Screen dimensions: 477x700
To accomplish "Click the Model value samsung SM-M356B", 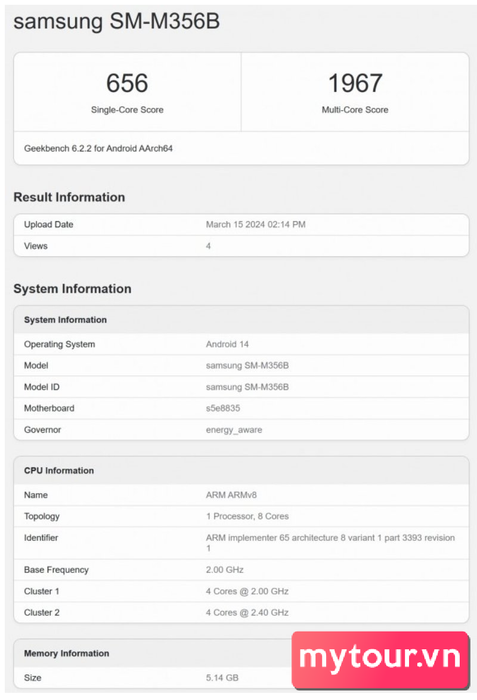I will pos(247,366).
